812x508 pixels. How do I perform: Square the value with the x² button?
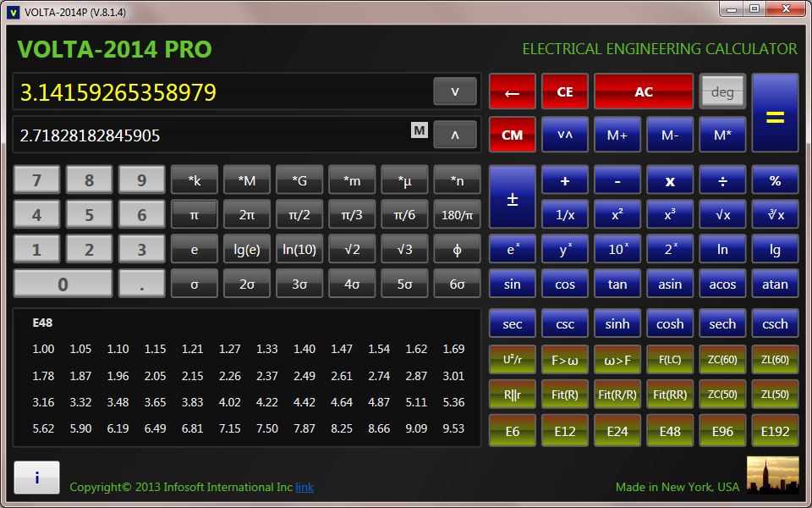617,214
